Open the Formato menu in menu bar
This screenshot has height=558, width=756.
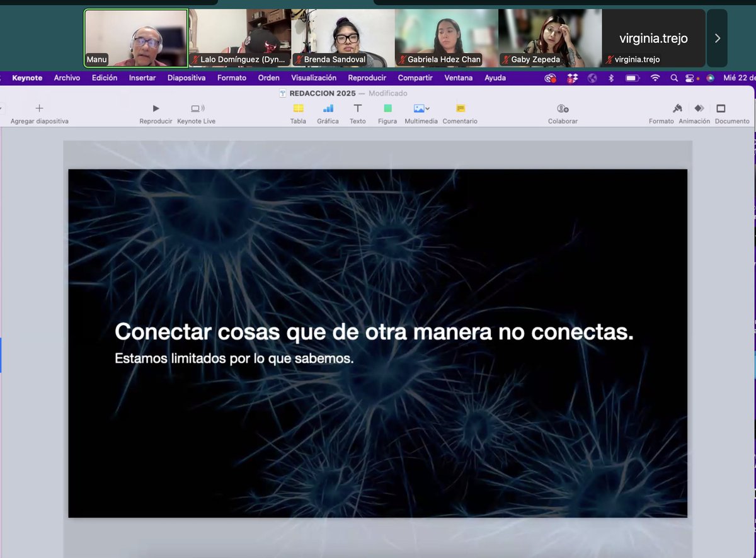(232, 78)
